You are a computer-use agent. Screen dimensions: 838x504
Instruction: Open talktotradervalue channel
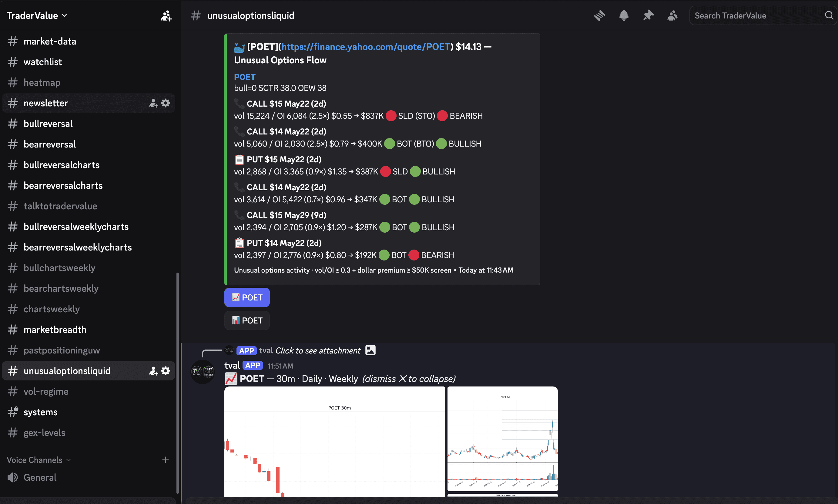pyautogui.click(x=89, y=206)
